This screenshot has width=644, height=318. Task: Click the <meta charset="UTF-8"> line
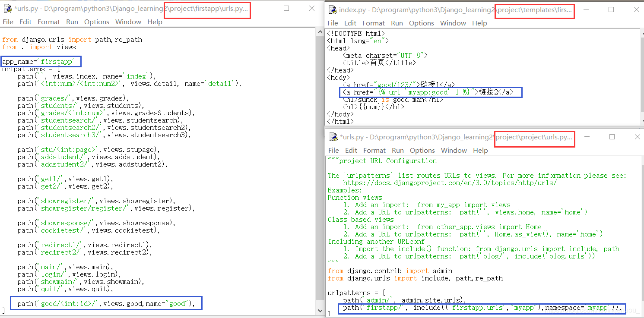(385, 55)
